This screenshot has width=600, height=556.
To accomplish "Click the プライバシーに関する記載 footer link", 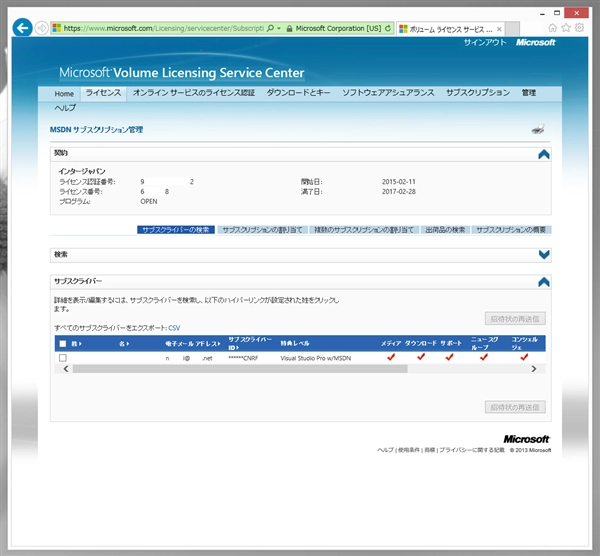I will [x=471, y=450].
